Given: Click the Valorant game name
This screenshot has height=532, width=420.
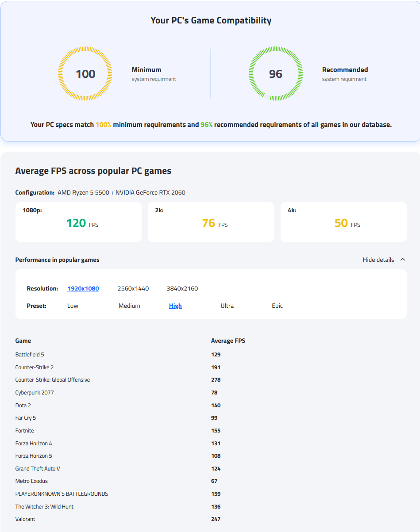Looking at the screenshot, I should point(25,519).
